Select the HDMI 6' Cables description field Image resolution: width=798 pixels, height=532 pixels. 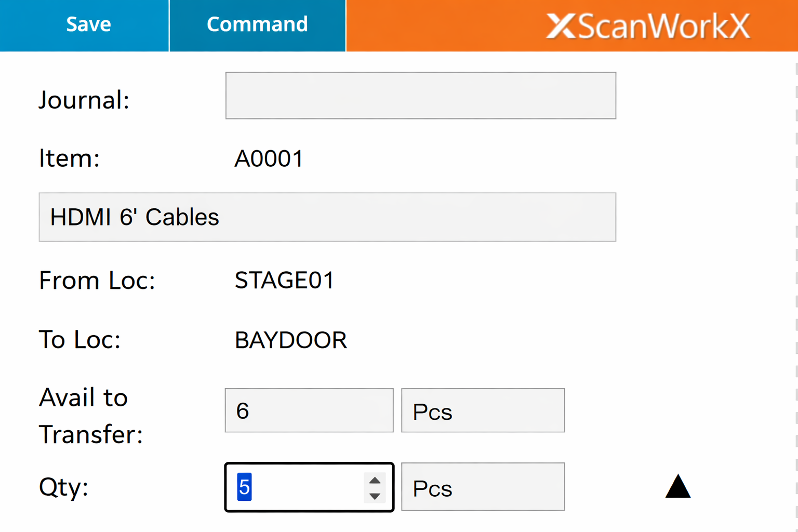327,217
